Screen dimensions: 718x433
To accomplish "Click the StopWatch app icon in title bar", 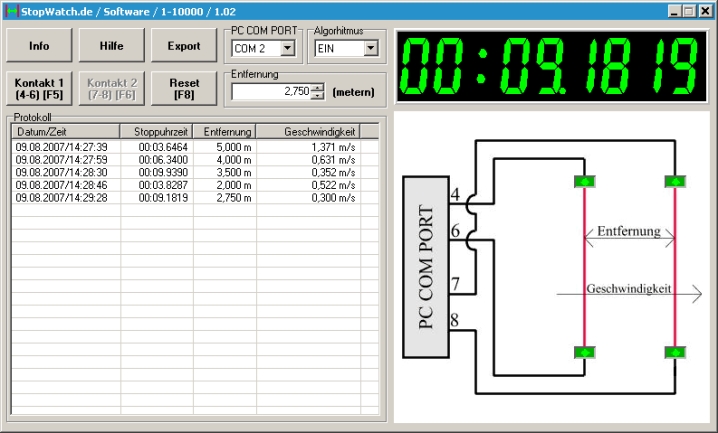I will pyautogui.click(x=11, y=11).
